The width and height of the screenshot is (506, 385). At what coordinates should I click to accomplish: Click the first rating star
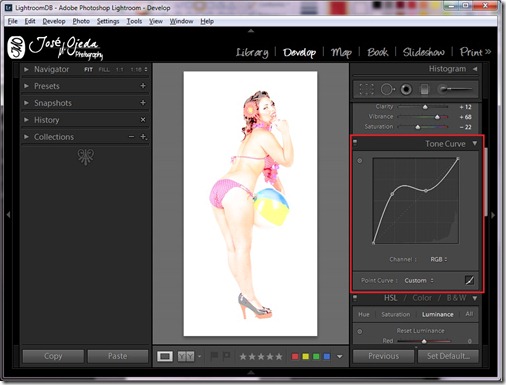coord(243,357)
